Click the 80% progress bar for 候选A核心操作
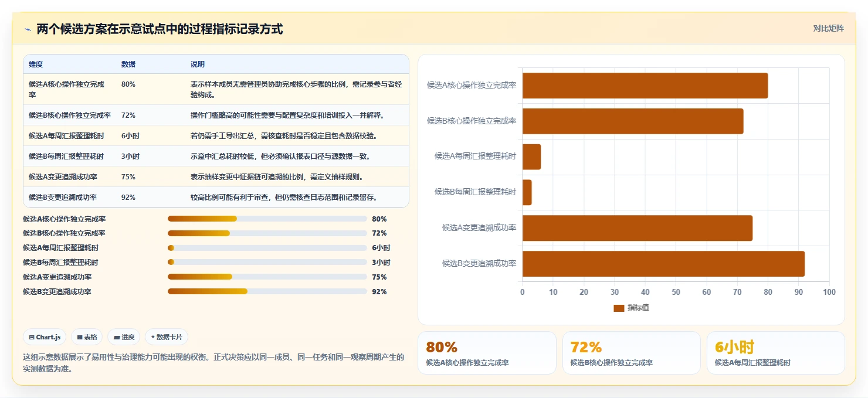This screenshot has width=868, height=398. [267, 219]
